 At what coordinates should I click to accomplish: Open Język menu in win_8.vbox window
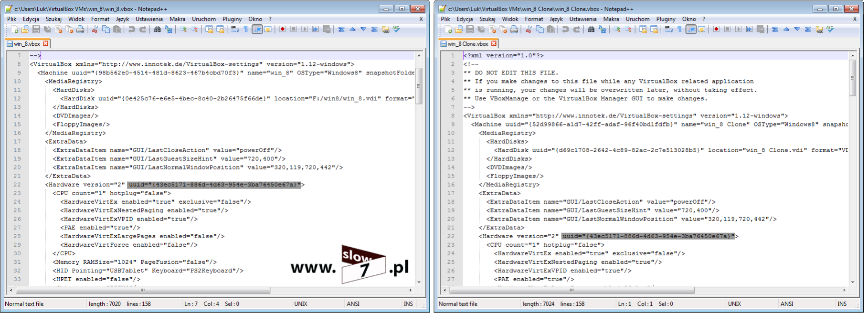[x=123, y=19]
